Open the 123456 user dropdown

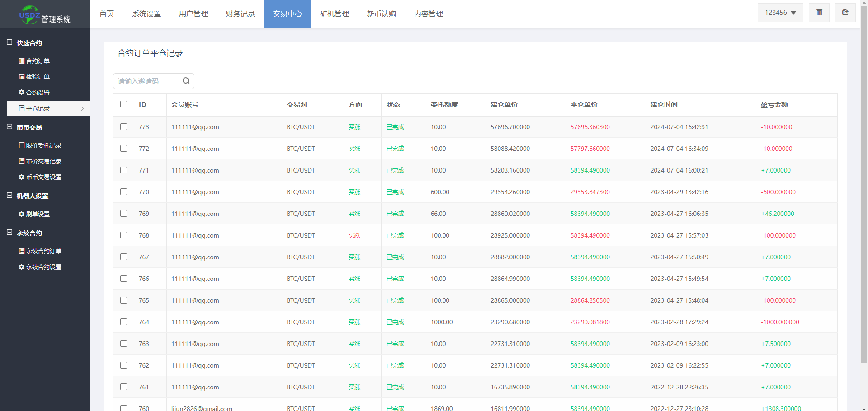pyautogui.click(x=780, y=13)
